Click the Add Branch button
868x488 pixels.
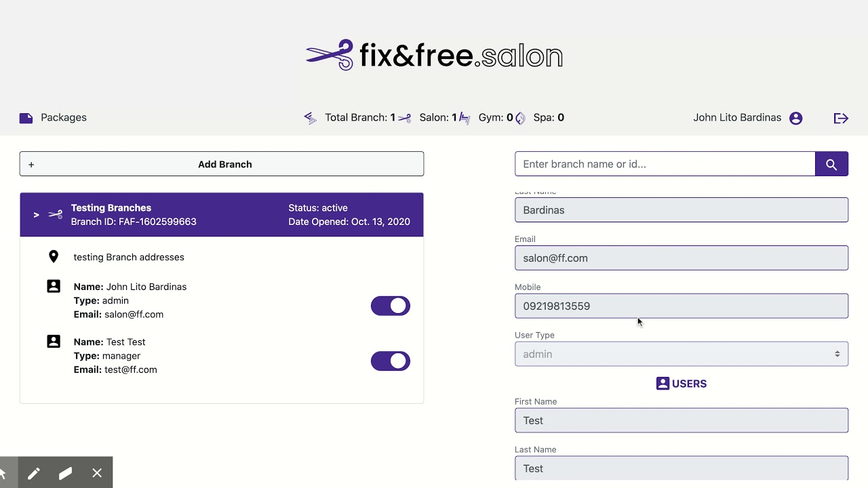[222, 164]
